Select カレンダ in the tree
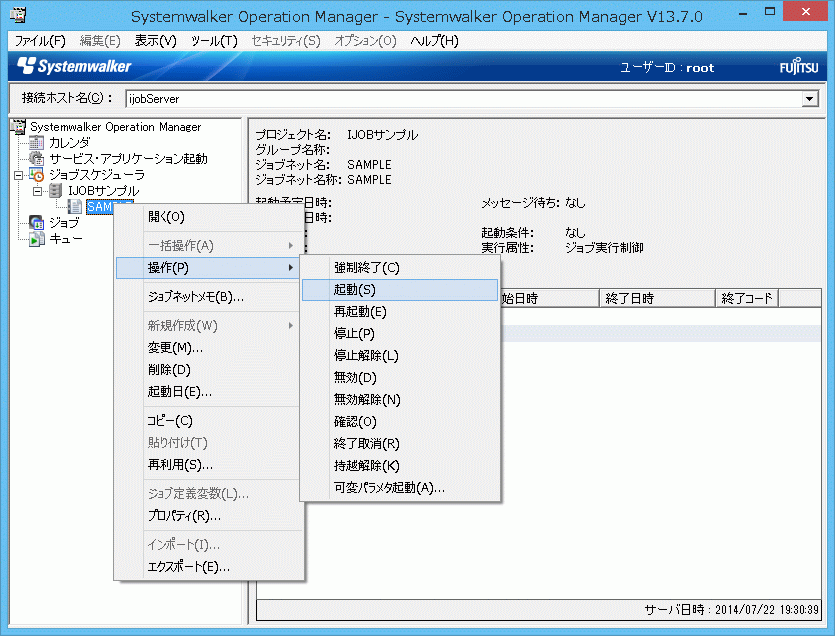Screen dimensions: 835x636 (69, 143)
